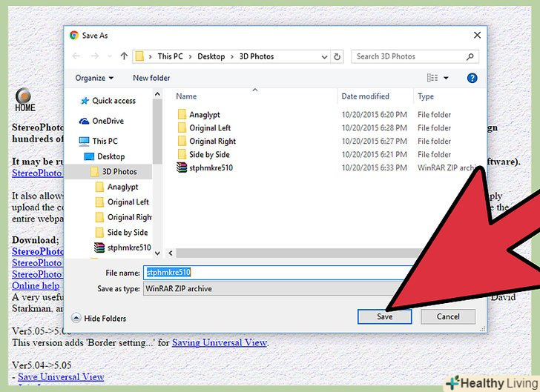The width and height of the screenshot is (540, 392).
Task: Click the Original Right folder icon in list
Action: pos(182,141)
